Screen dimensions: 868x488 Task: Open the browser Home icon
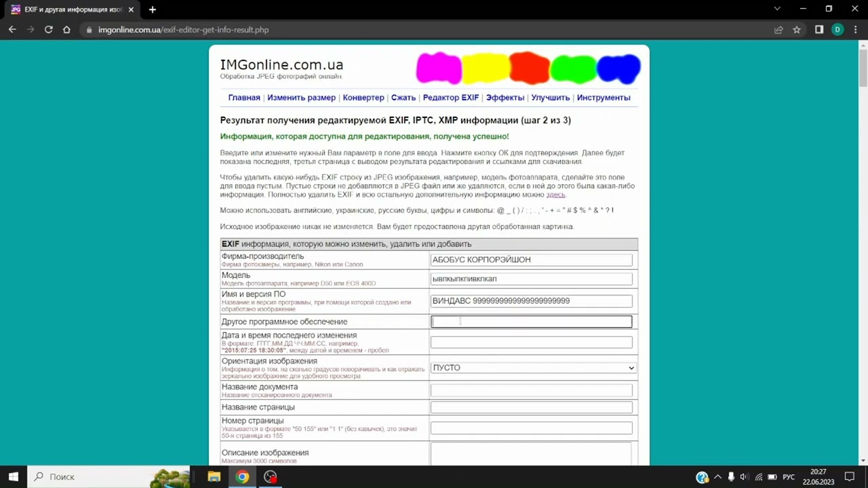[66, 30]
